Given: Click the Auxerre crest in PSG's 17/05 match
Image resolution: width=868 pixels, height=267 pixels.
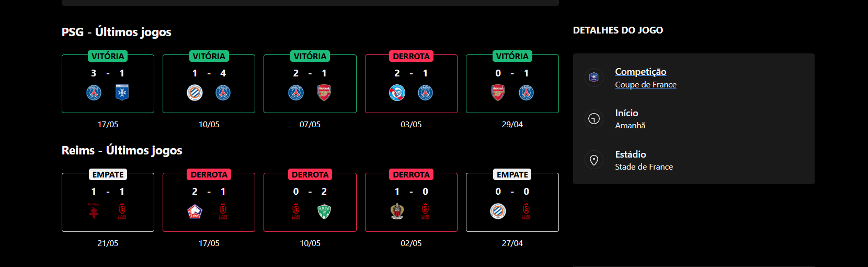Looking at the screenshot, I should pos(122,93).
